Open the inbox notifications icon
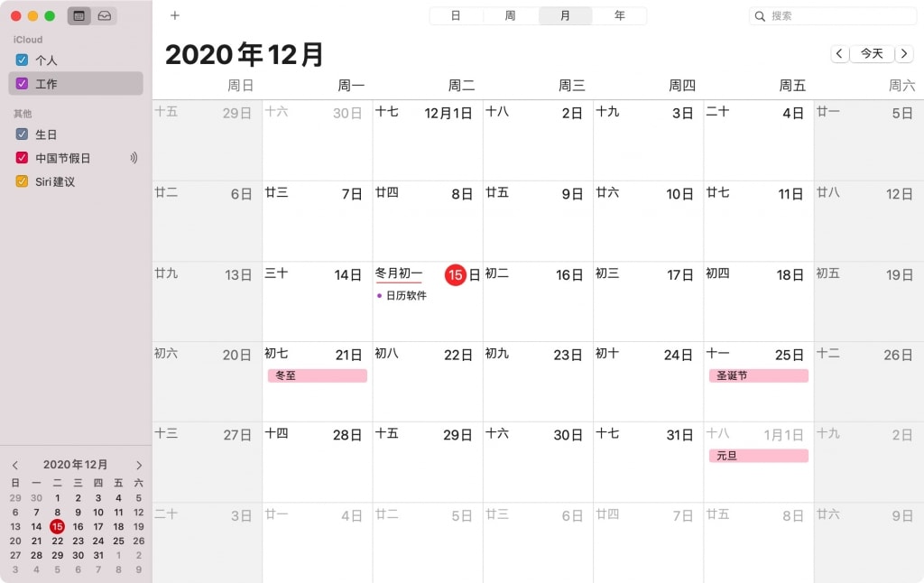 pos(105,16)
